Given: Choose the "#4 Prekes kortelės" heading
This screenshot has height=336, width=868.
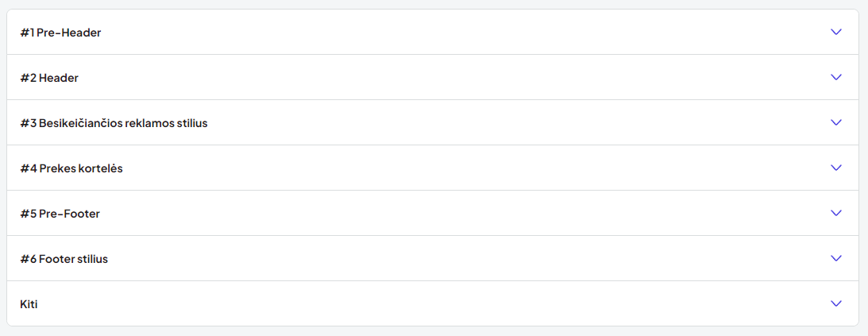Looking at the screenshot, I should click(71, 168).
